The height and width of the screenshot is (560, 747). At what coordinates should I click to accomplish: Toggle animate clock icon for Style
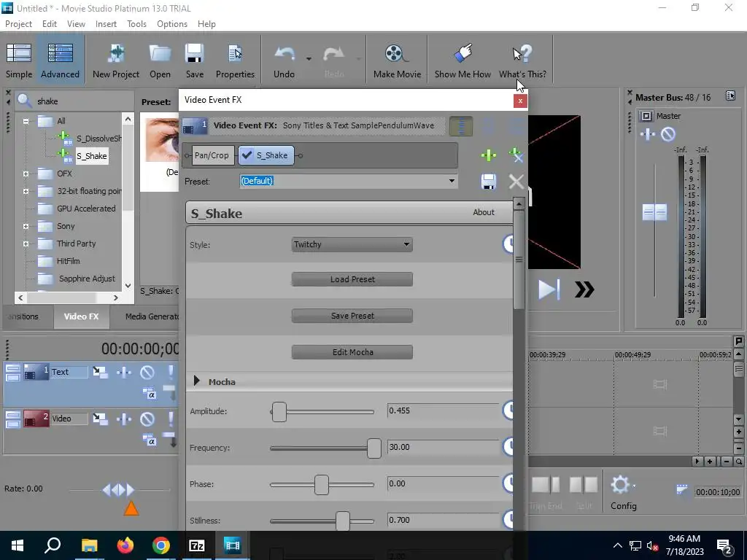(x=508, y=244)
